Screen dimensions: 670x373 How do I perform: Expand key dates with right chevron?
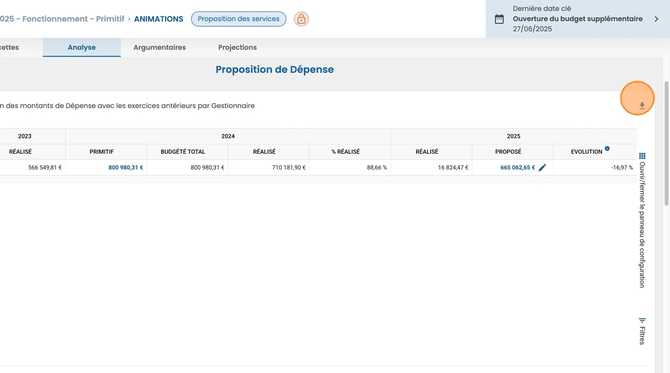click(x=656, y=19)
